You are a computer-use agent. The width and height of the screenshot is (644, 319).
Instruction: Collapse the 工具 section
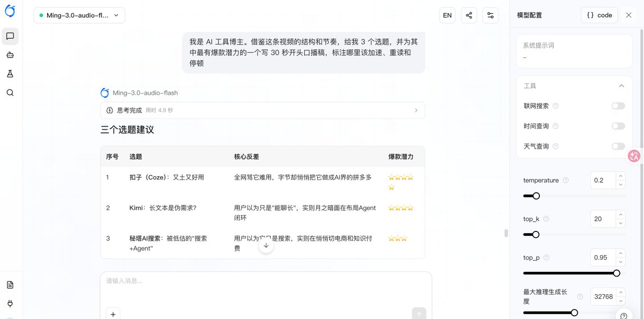point(621,86)
